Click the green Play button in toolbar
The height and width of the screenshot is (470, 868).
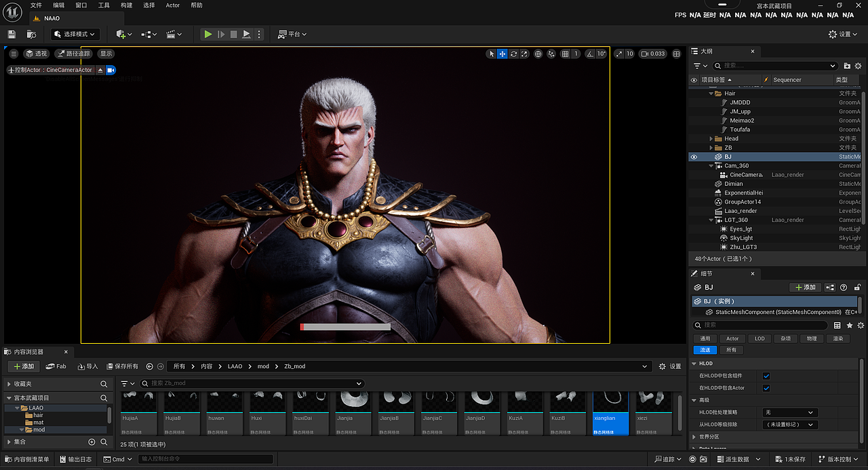pyautogui.click(x=208, y=34)
